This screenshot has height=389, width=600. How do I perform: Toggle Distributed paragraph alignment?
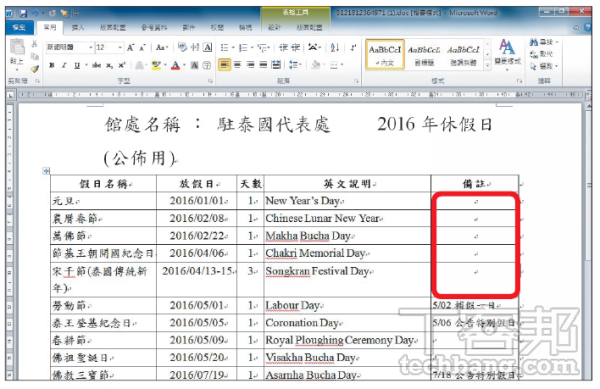pyautogui.click(x=276, y=65)
